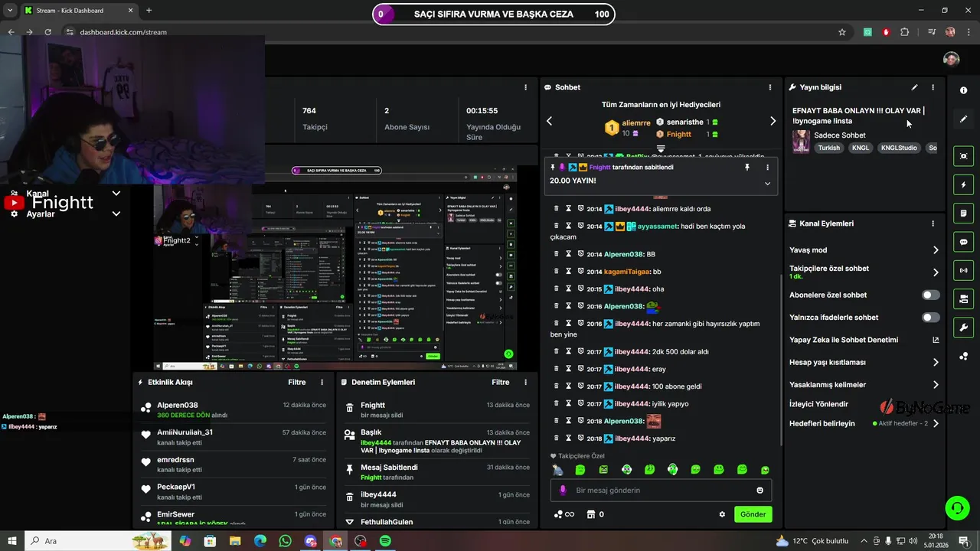Click the KNGLStudio tag

[x=899, y=148]
